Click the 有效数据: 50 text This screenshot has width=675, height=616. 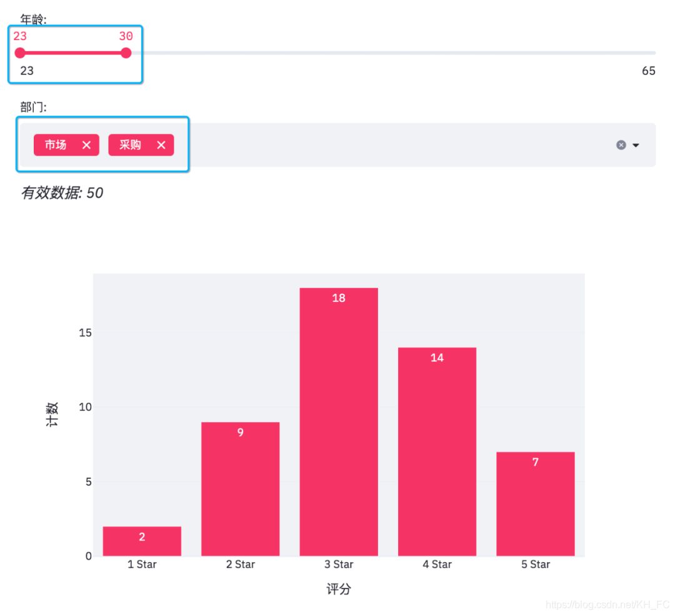point(62,193)
